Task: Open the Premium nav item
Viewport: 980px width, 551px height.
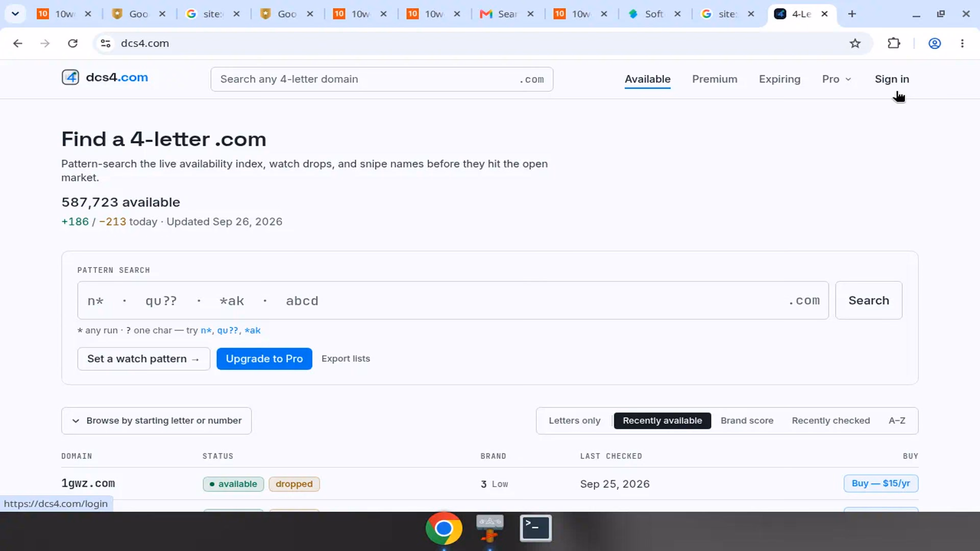Action: [715, 79]
